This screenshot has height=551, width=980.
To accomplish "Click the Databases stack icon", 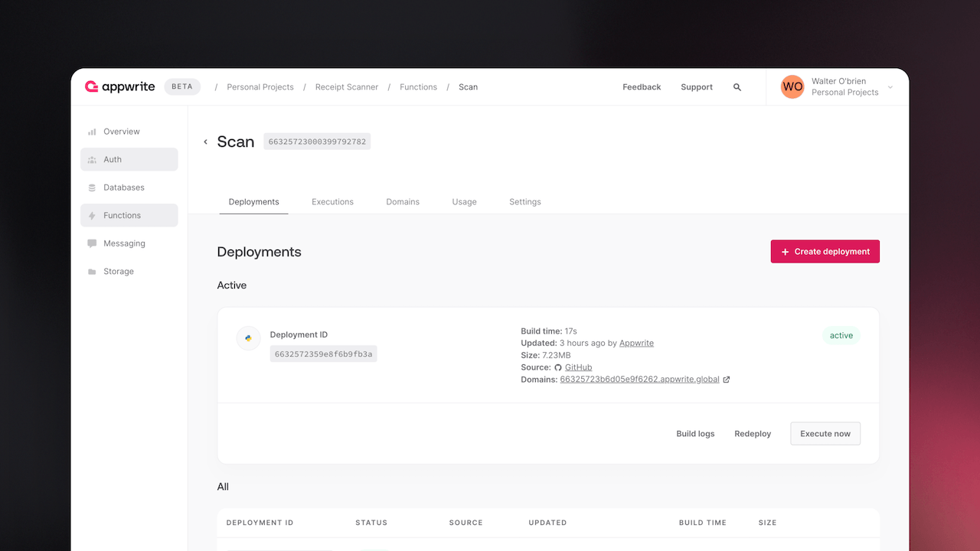I will (x=92, y=187).
